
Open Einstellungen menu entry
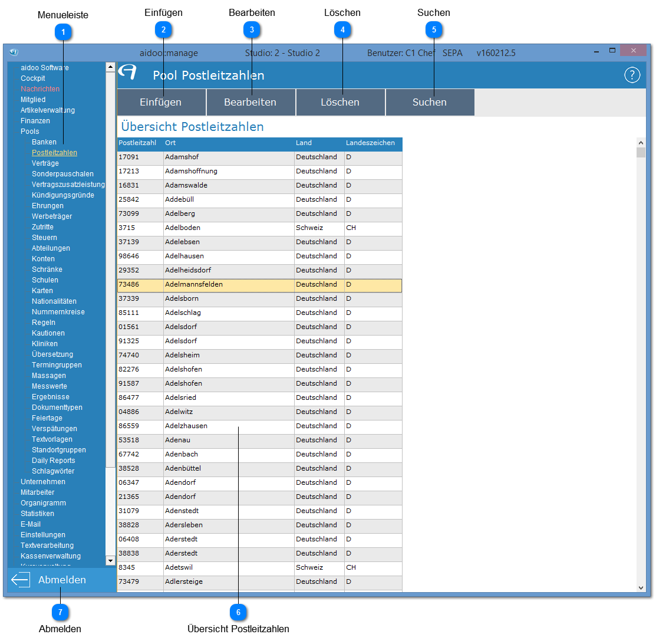[x=43, y=535]
